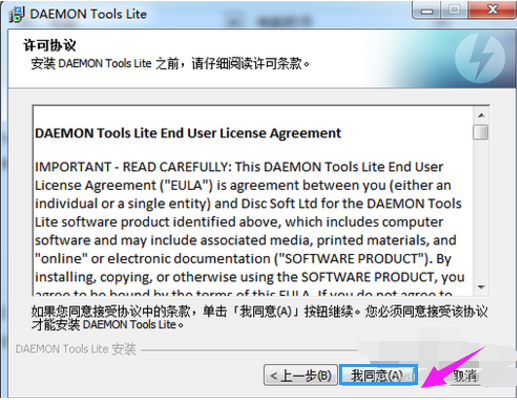Click inside the license agreement text box

[253, 201]
